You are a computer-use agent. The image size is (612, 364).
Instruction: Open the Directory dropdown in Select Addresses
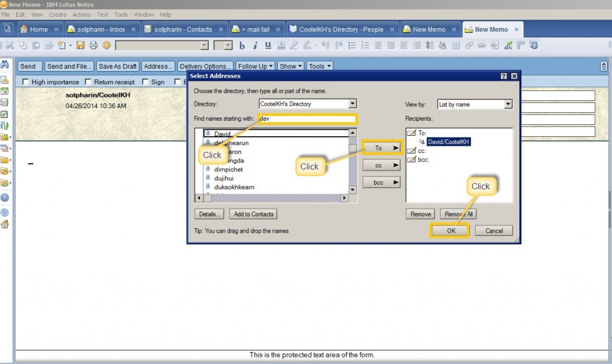(x=353, y=104)
